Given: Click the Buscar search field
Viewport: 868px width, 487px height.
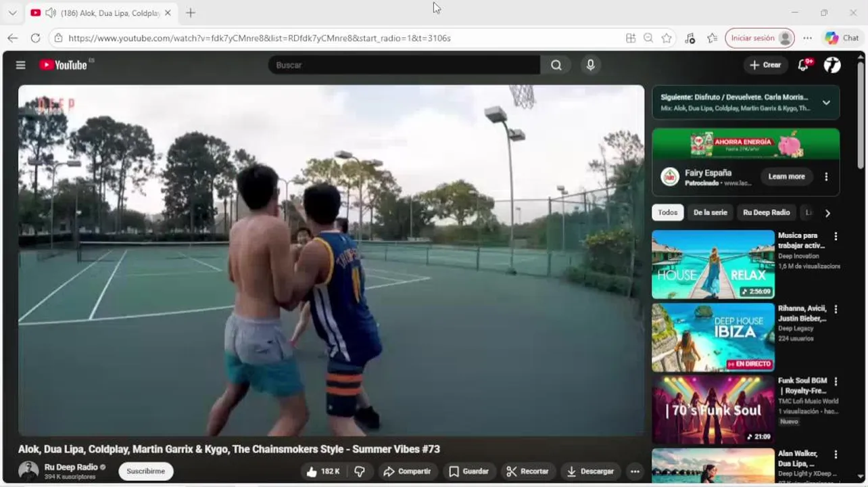Looking at the screenshot, I should [404, 65].
